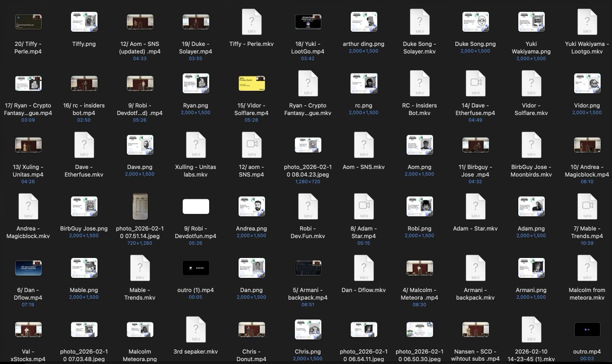Select the Yuki Wakiyama - Lootgo.mkv icon
612x364 pixels.
point(587,22)
